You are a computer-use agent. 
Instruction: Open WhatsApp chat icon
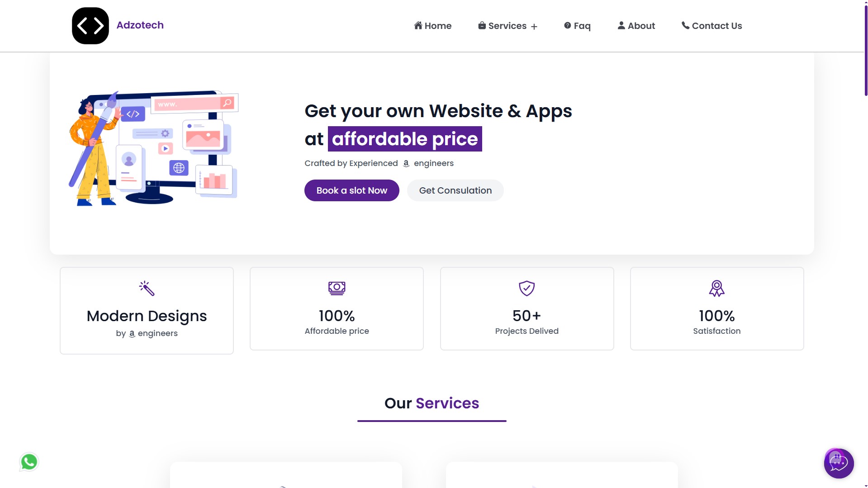(x=29, y=462)
